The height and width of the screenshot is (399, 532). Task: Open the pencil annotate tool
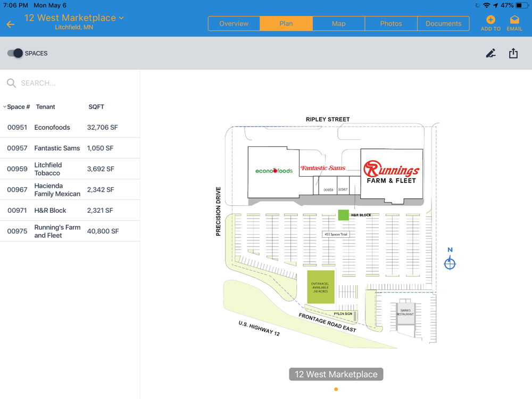coord(491,53)
